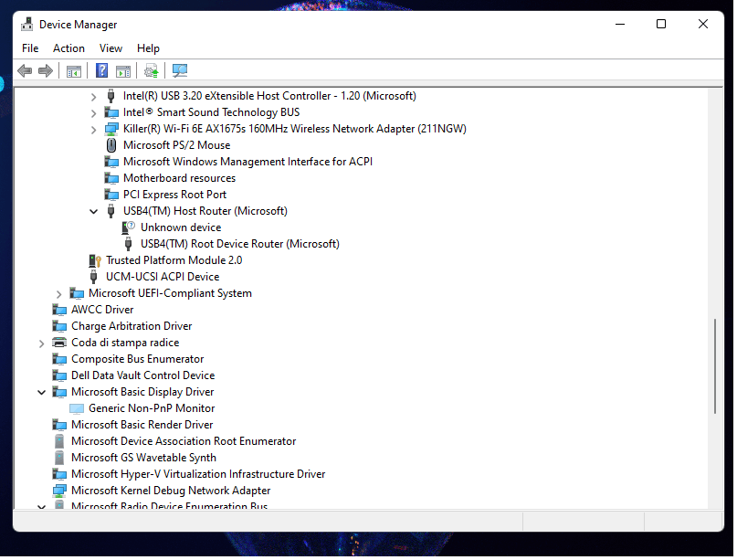Click the Microsoft GS Wavetable Synth icon
Viewport: 737px width, 560px height.
(x=59, y=458)
